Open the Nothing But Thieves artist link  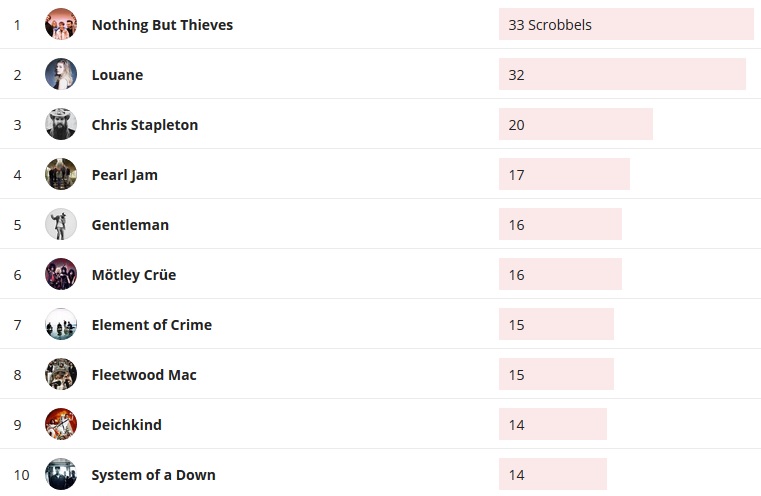[x=162, y=25]
